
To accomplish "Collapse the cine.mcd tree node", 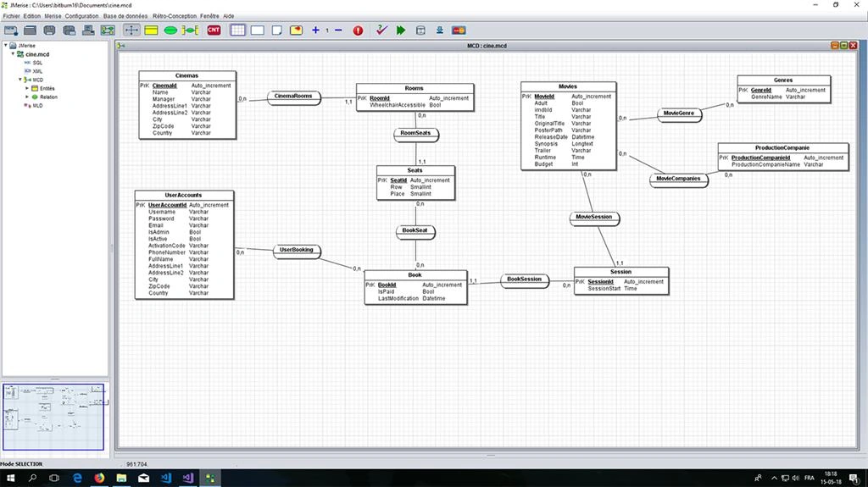I will point(13,53).
